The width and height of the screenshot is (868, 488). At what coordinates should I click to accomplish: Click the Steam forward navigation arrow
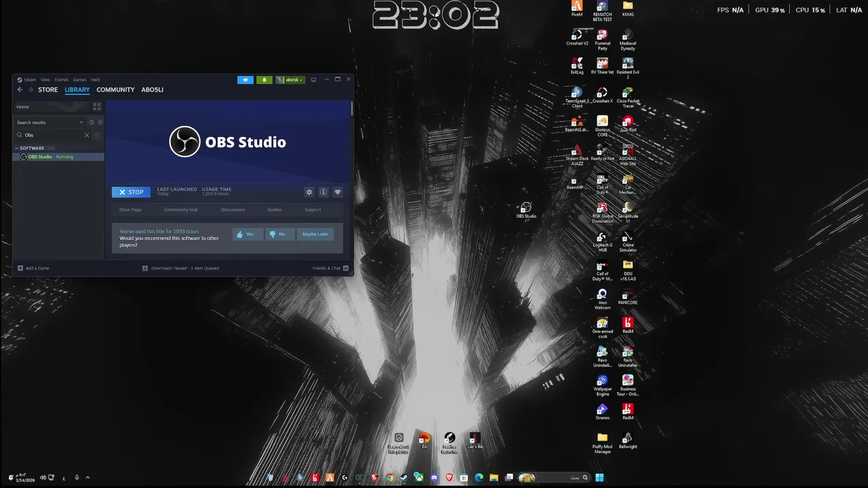30,89
